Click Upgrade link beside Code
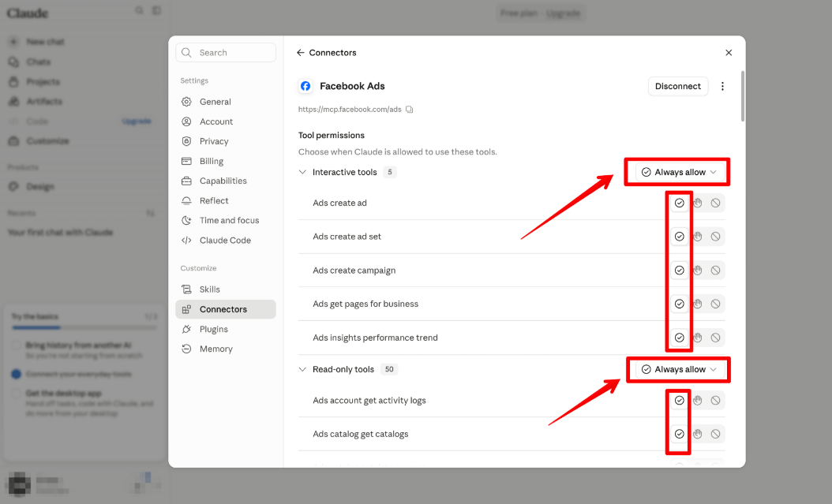 pyautogui.click(x=137, y=121)
